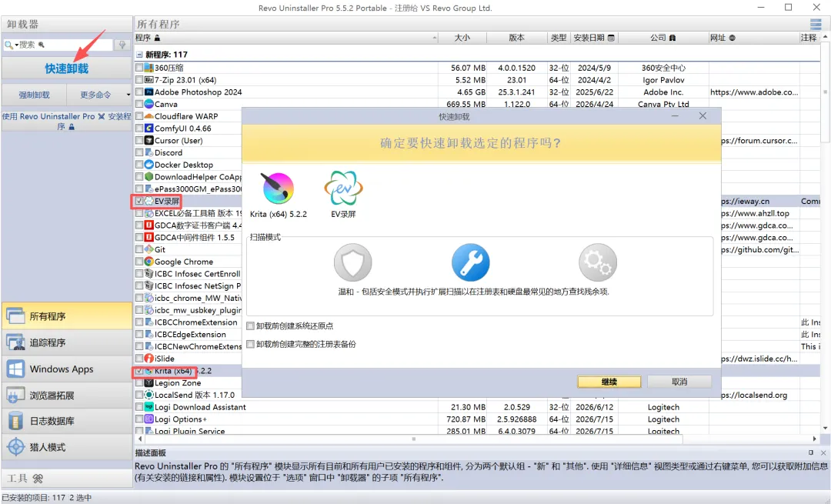Switch to 追踪程序 tab

click(x=67, y=342)
